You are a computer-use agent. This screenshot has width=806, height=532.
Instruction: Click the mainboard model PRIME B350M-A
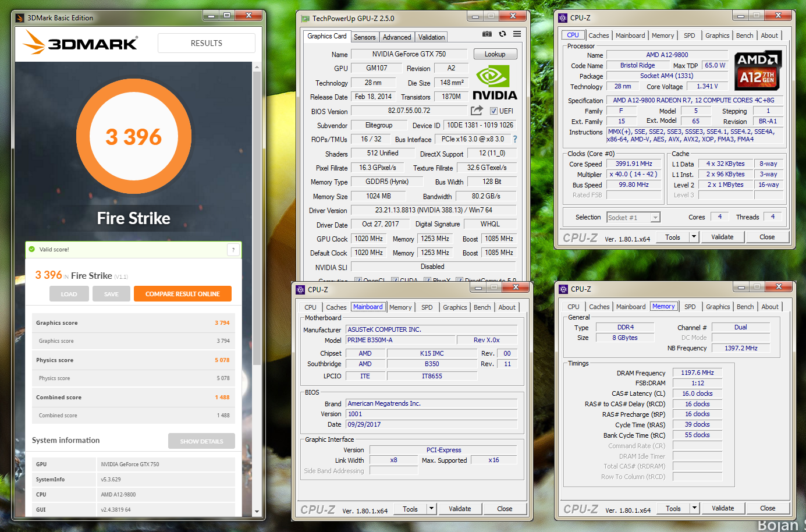click(x=400, y=340)
